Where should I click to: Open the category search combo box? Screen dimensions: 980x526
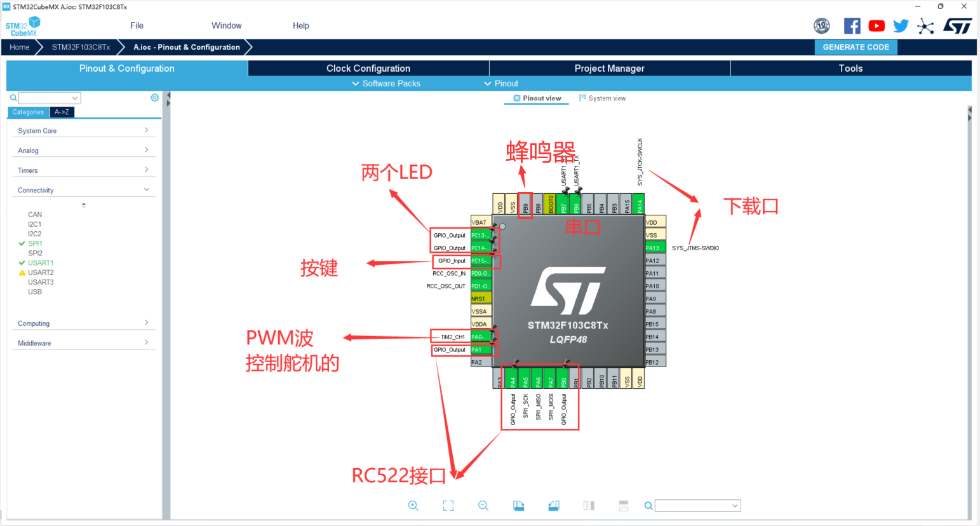coord(50,98)
